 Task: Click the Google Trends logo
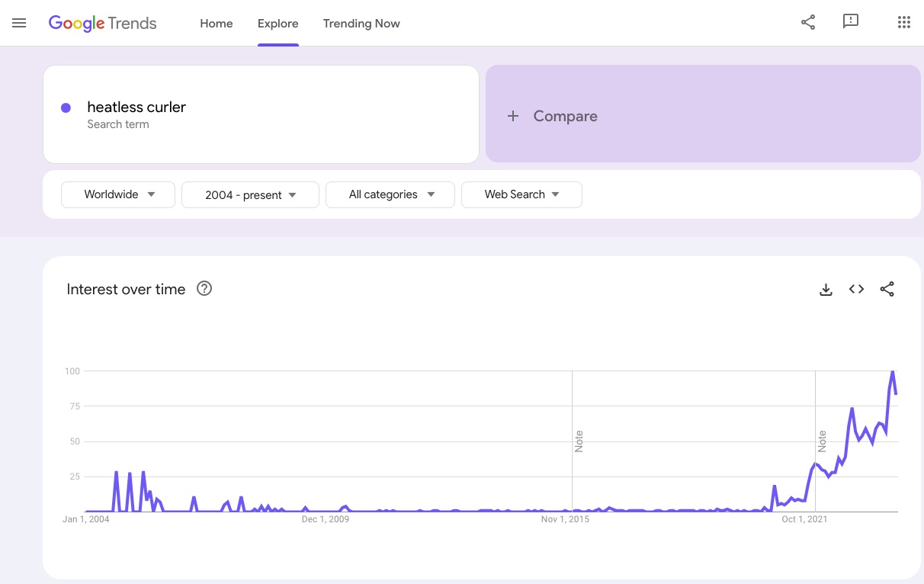tap(102, 23)
